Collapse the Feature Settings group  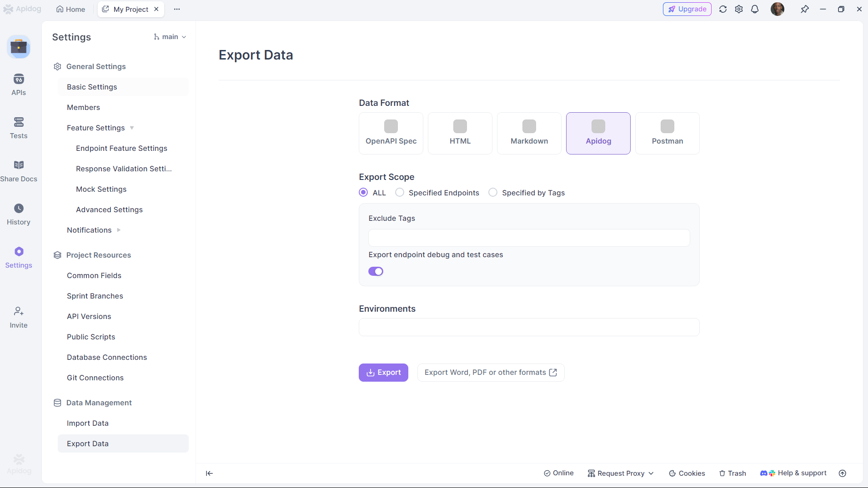132,128
